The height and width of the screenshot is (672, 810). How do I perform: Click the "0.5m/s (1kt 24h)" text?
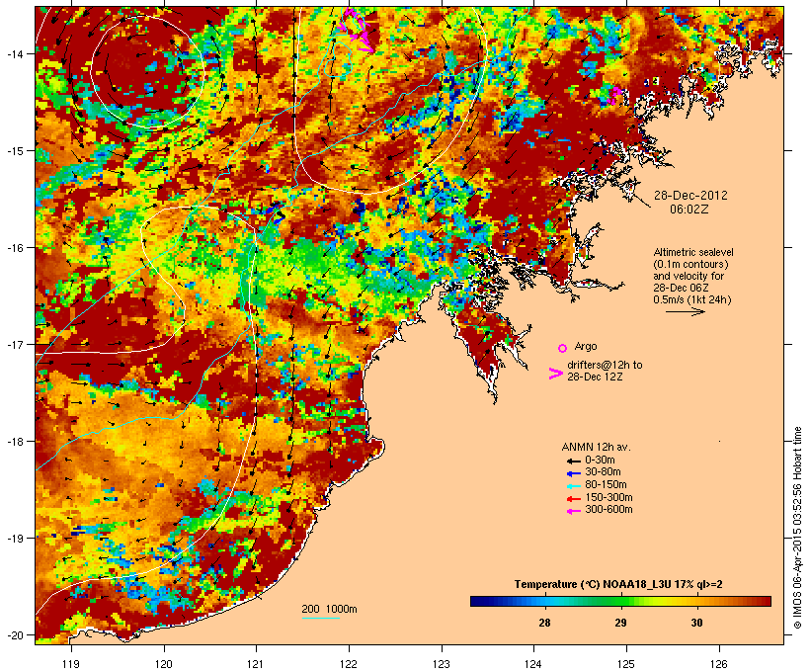coord(692,299)
